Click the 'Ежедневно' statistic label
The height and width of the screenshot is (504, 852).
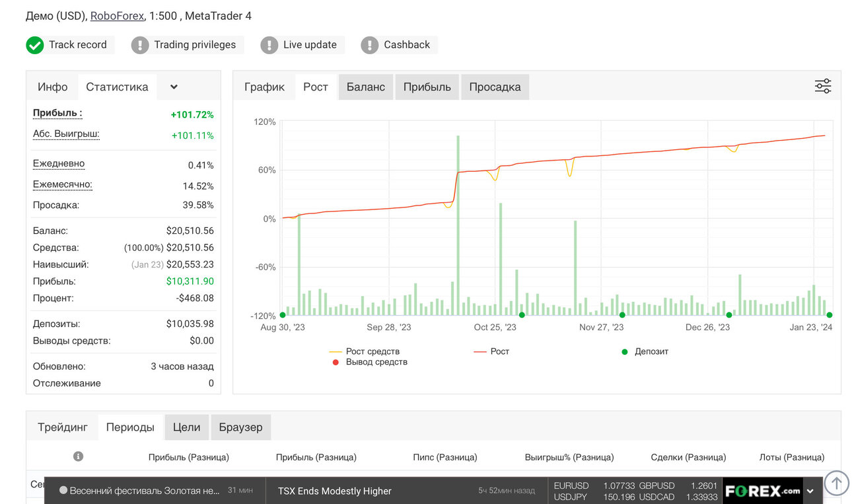pyautogui.click(x=59, y=164)
